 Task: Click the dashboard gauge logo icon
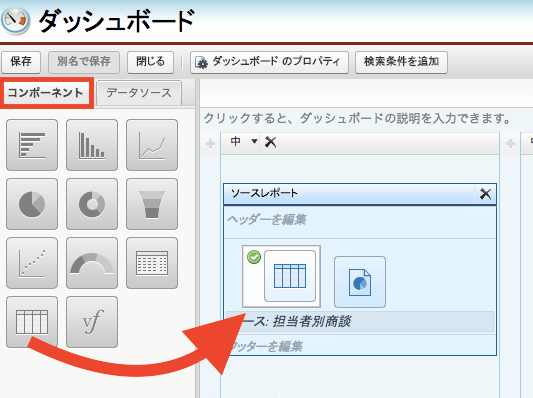[16, 21]
